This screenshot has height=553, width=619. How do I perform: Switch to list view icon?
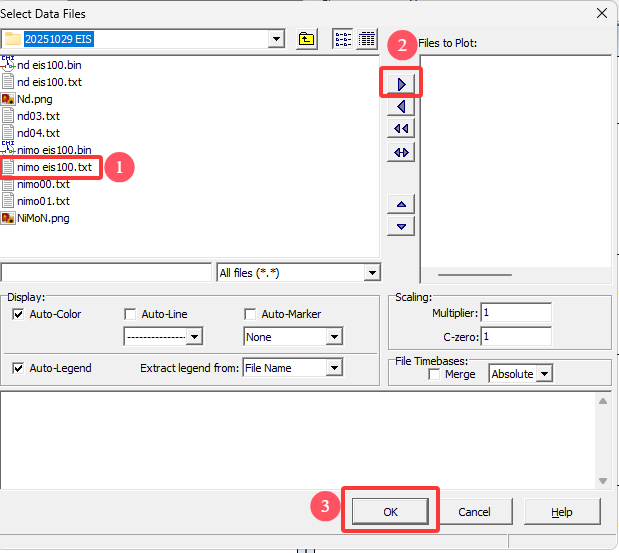pyautogui.click(x=342, y=40)
